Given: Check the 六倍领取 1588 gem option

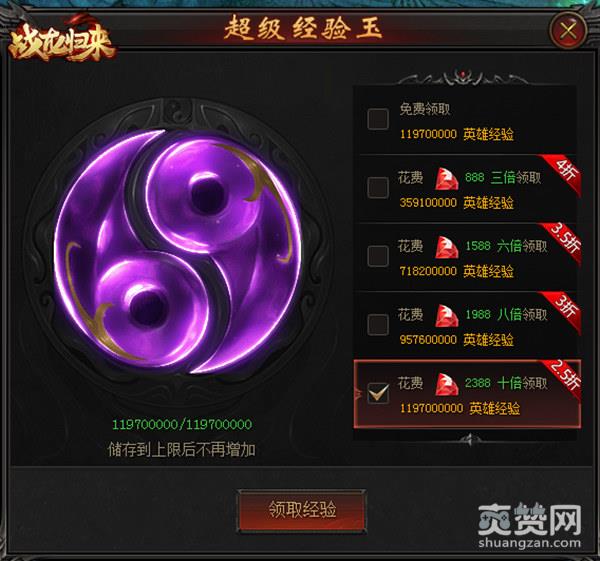Looking at the screenshot, I should click(378, 256).
